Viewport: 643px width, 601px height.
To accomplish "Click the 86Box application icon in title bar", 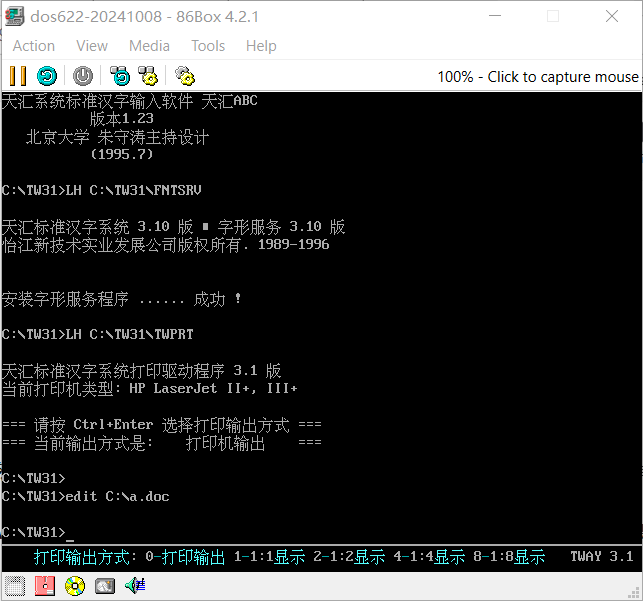I will [14, 16].
